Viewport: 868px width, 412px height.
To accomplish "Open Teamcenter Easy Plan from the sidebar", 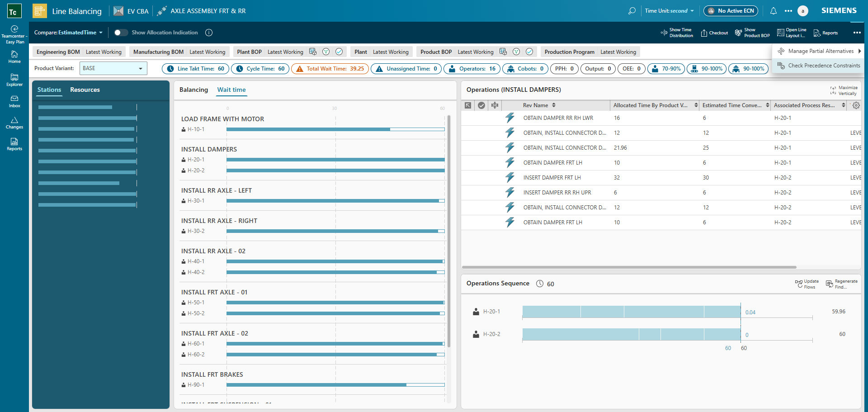I will click(x=14, y=33).
